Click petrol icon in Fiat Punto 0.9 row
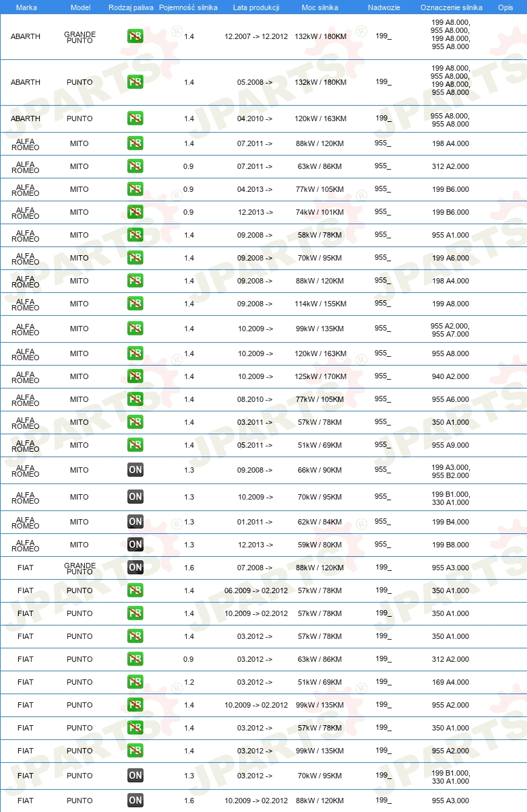The image size is (527, 812). 135,659
